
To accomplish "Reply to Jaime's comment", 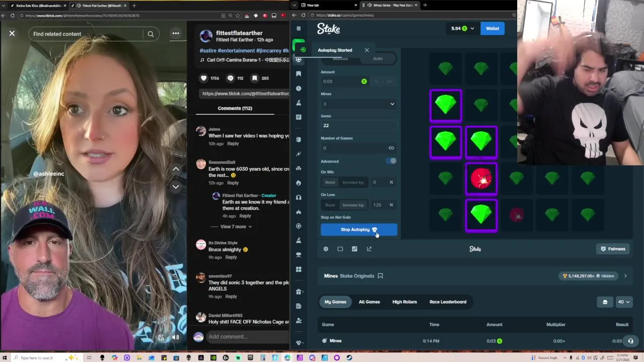I will pos(232,144).
